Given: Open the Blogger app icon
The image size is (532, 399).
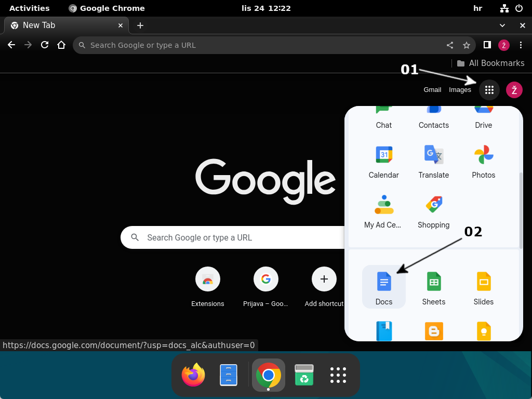Looking at the screenshot, I should [x=434, y=331].
